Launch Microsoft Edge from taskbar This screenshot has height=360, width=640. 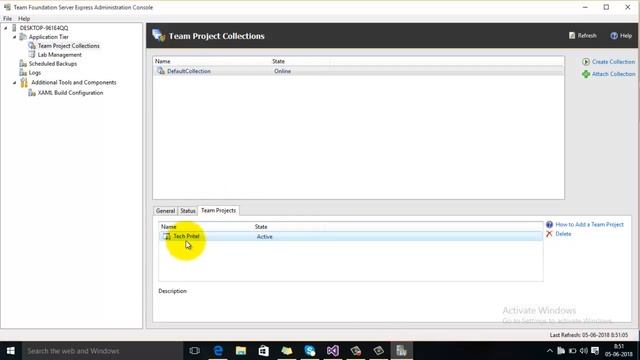point(218,351)
